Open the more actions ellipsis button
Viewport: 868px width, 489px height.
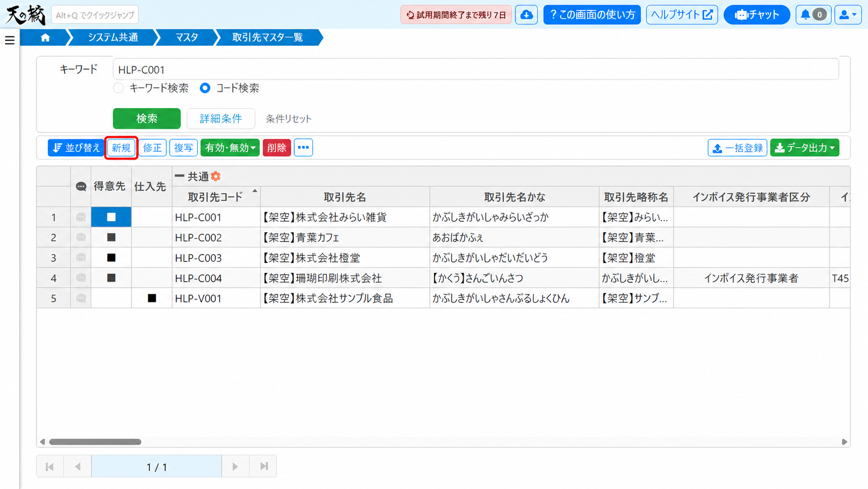click(x=303, y=148)
